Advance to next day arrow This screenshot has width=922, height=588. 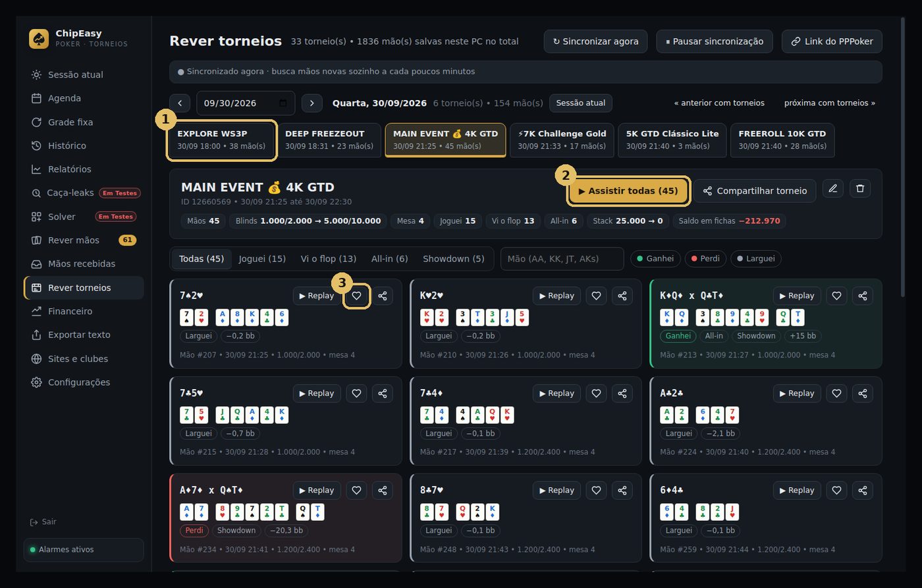pyautogui.click(x=312, y=103)
